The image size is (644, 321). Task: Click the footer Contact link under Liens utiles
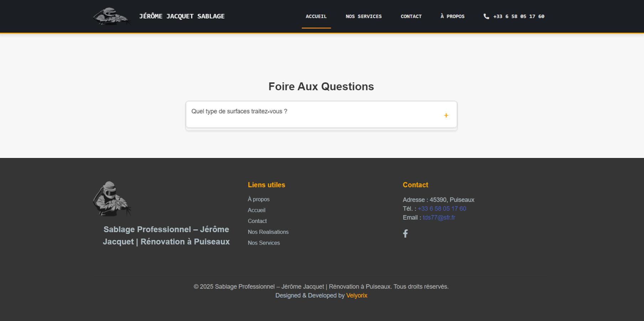tap(257, 221)
